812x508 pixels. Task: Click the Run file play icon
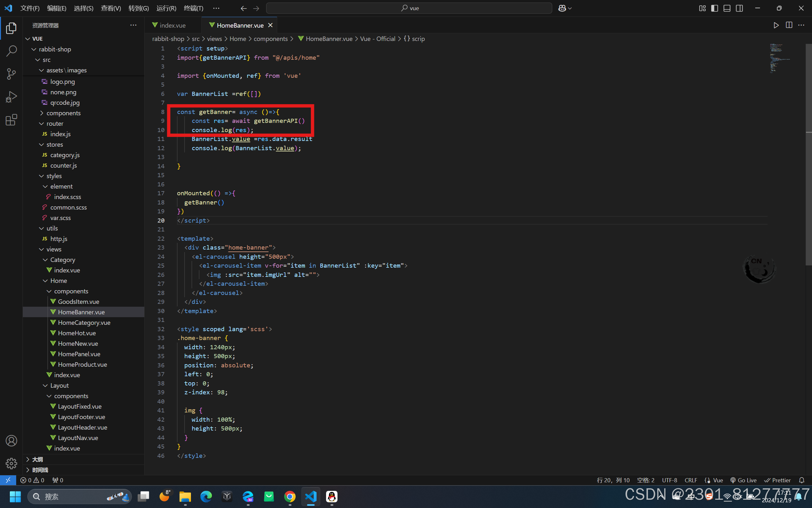coord(776,25)
